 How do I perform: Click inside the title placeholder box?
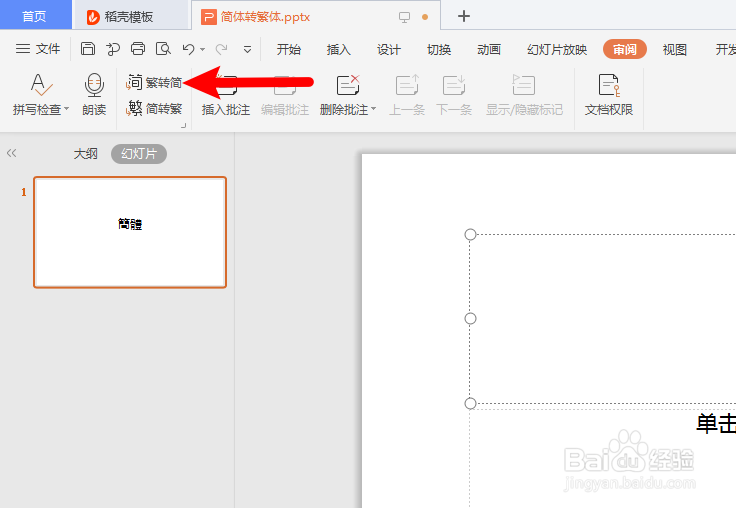pyautogui.click(x=603, y=319)
